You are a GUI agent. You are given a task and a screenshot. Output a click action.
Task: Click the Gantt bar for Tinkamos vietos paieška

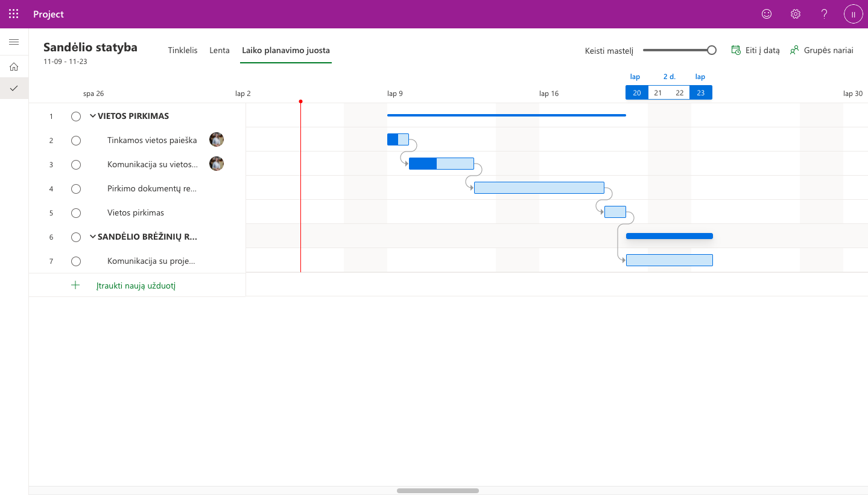(398, 139)
